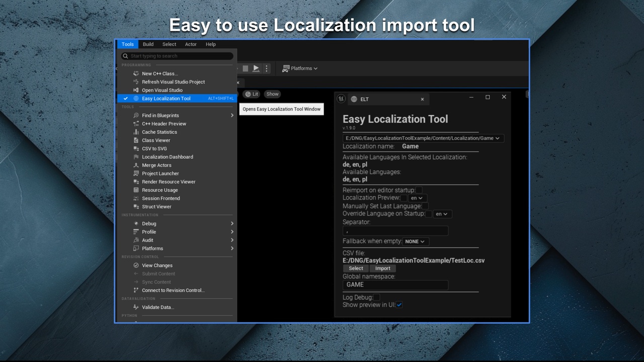Click the Lit view mode button
The height and width of the screenshot is (362, 644).
tap(252, 94)
